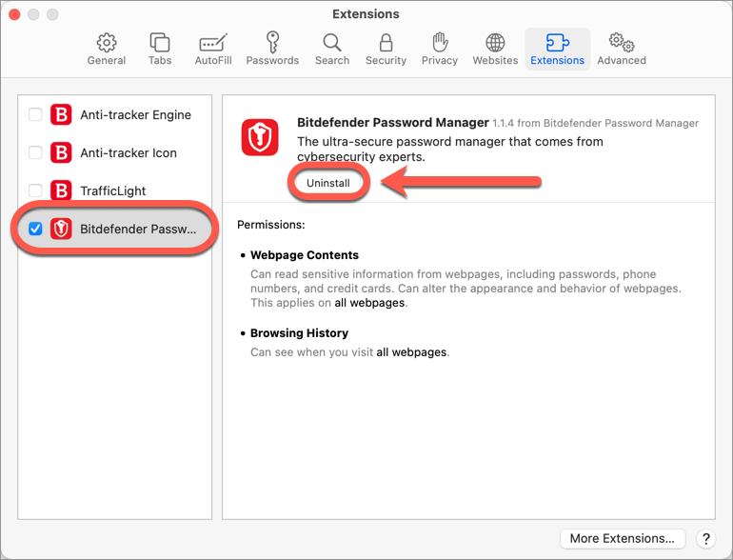Image resolution: width=733 pixels, height=560 pixels.
Task: Click the Anti-tracker Icon extension's B icon
Action: (x=61, y=152)
